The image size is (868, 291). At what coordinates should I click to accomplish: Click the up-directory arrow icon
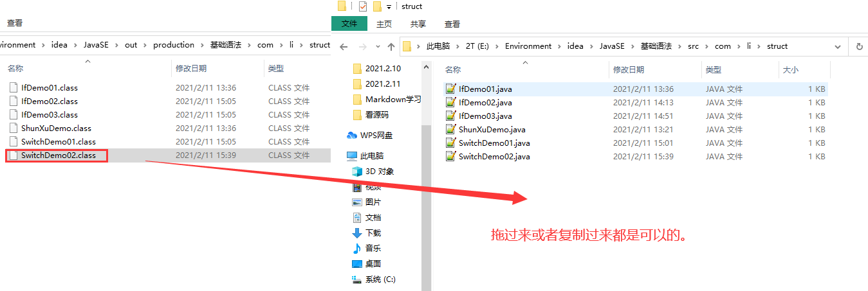coord(391,46)
